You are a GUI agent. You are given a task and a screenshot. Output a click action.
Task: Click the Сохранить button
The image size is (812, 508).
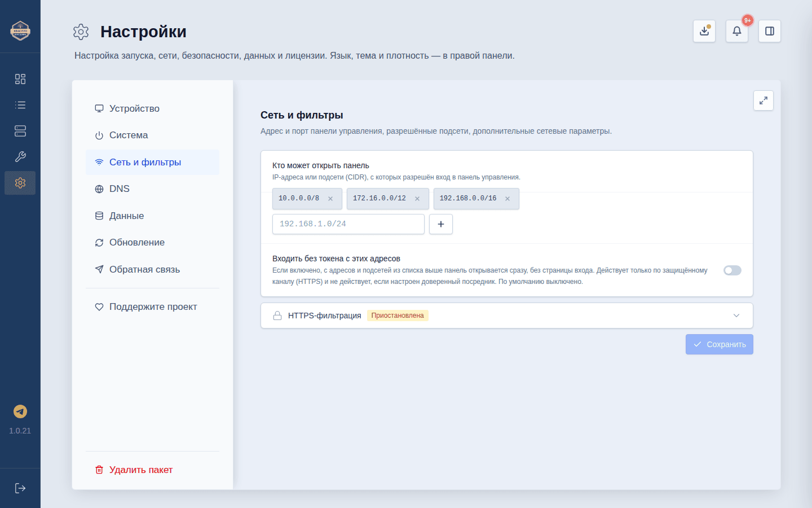[720, 344]
